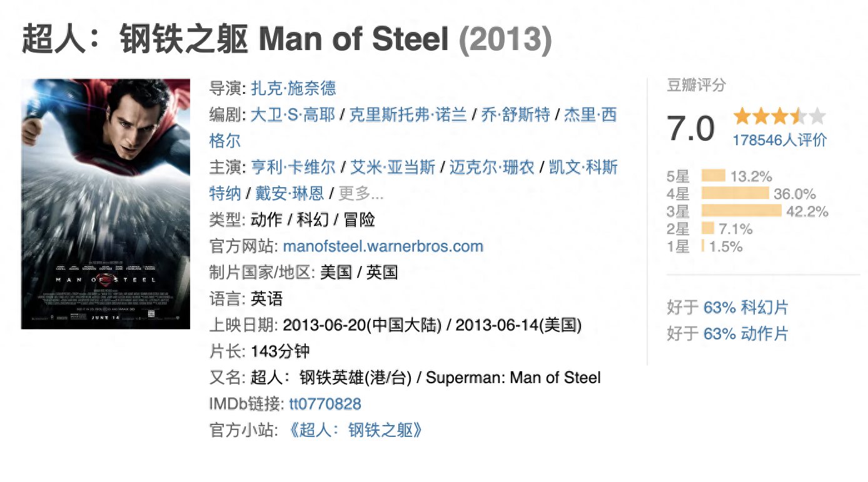The image size is (868, 482).
Task: Click the 7.0 rating score
Action: pyautogui.click(x=690, y=128)
